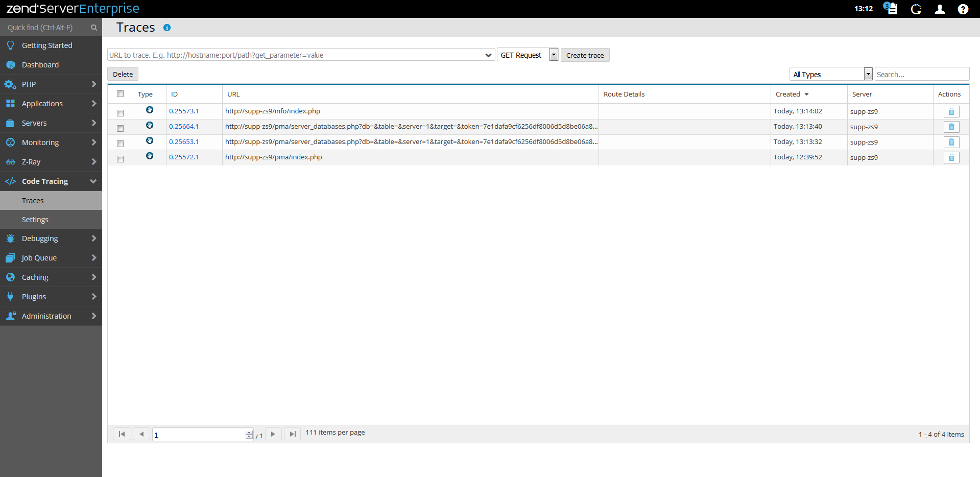980x477 pixels.
Task: Open the GET Request method dropdown
Action: click(x=554, y=55)
